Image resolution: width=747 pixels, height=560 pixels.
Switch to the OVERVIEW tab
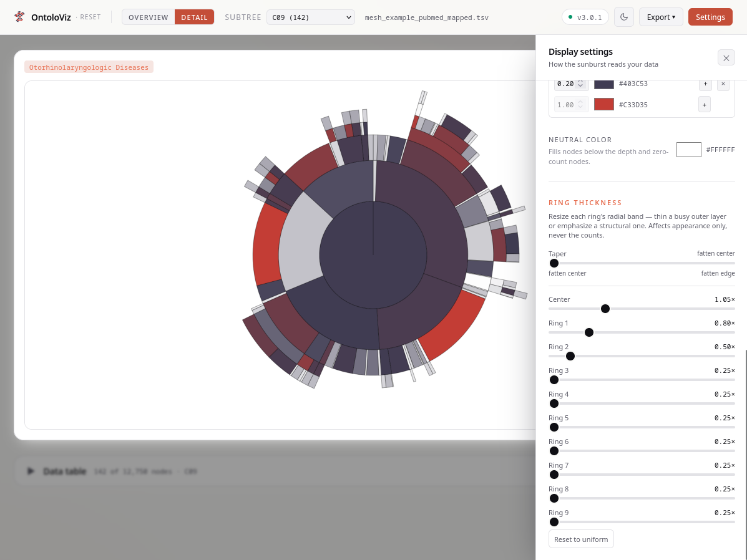pyautogui.click(x=148, y=17)
